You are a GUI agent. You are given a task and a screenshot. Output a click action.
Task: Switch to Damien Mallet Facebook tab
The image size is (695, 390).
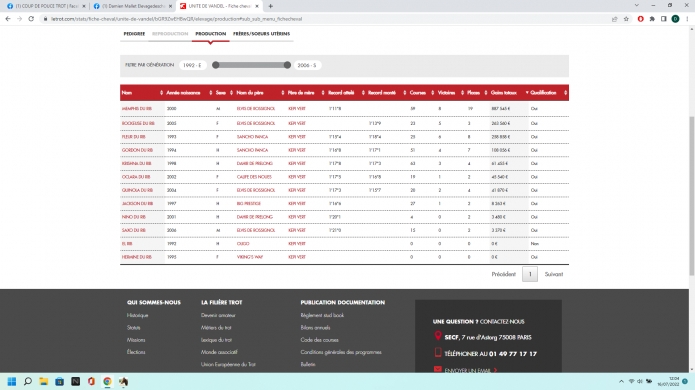133,6
